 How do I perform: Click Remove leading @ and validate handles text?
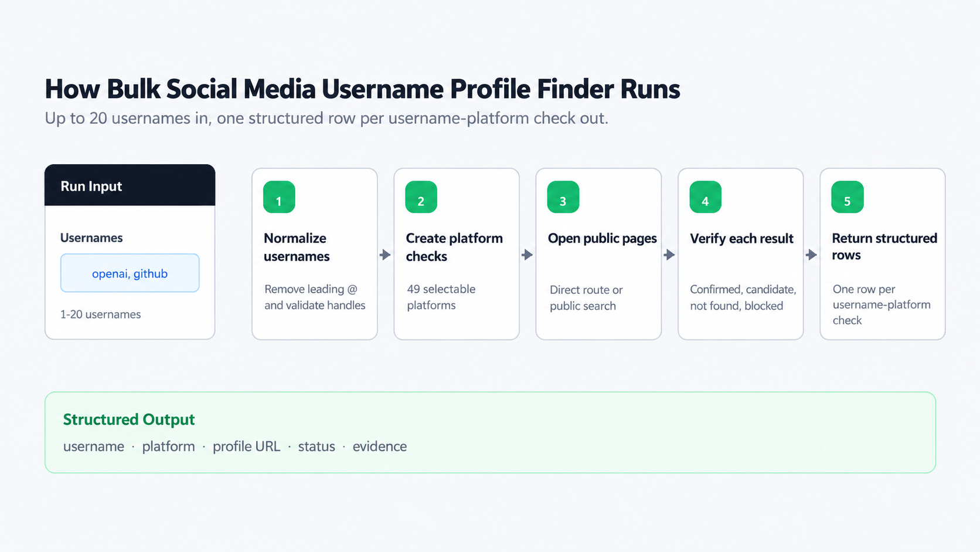point(315,297)
